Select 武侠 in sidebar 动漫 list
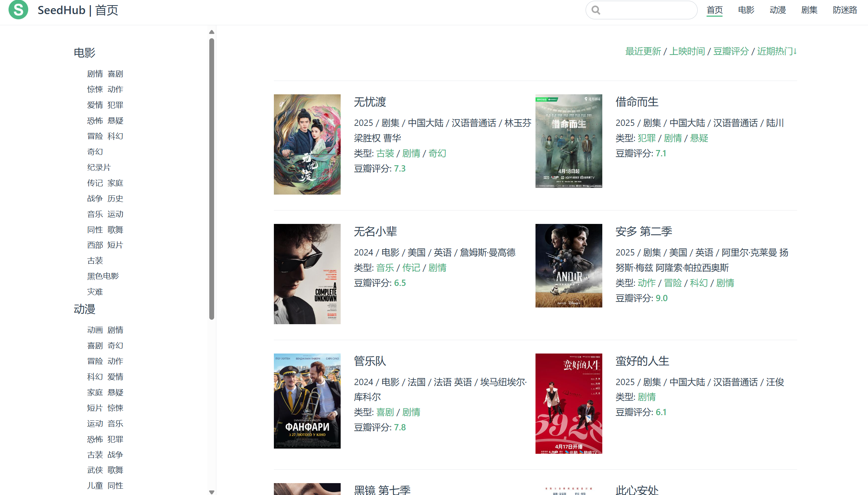Screen dimensions: 868x495 tap(95, 470)
